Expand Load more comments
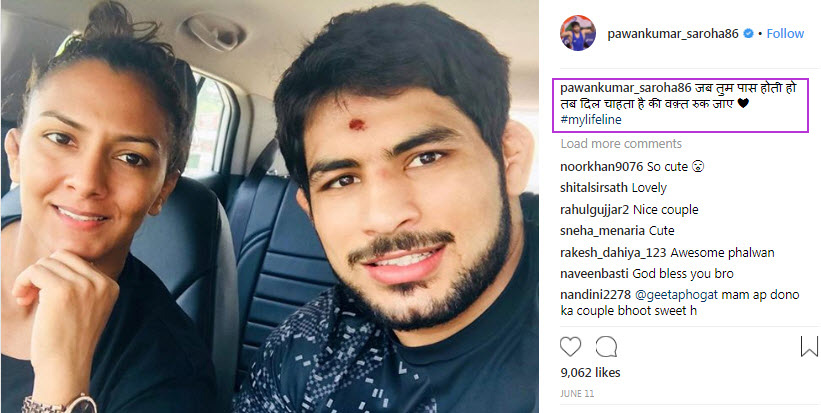The width and height of the screenshot is (821, 413). point(621,143)
